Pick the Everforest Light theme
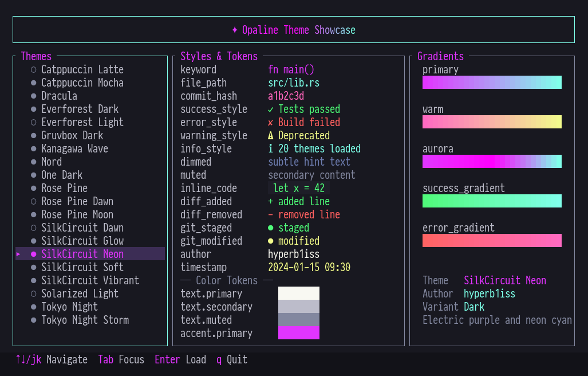The height and width of the screenshot is (376, 588). click(x=90, y=122)
